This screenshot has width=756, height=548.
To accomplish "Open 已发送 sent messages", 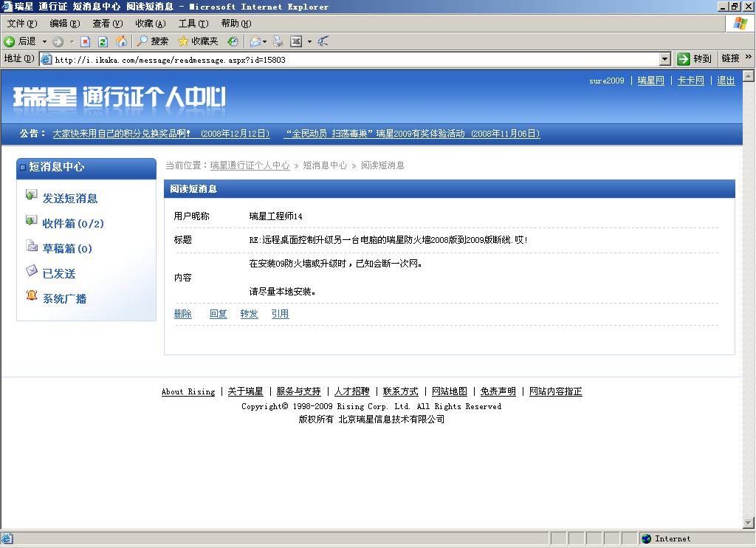I will (x=59, y=273).
